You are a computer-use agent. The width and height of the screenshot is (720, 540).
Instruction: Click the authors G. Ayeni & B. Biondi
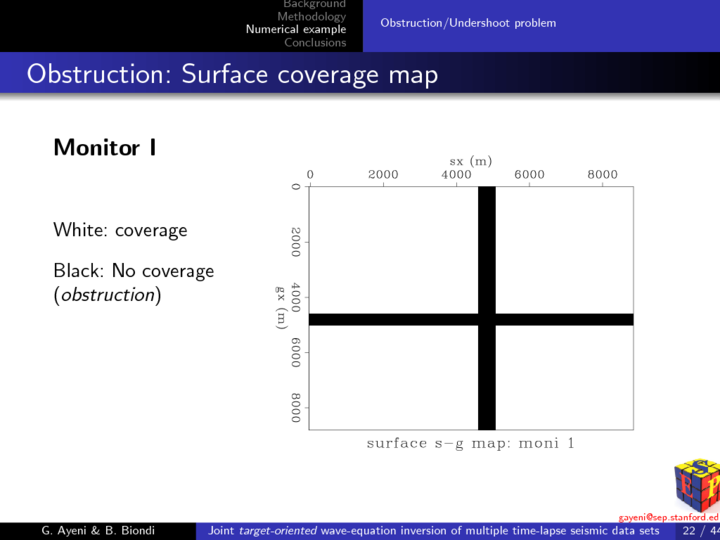click(x=99, y=531)
